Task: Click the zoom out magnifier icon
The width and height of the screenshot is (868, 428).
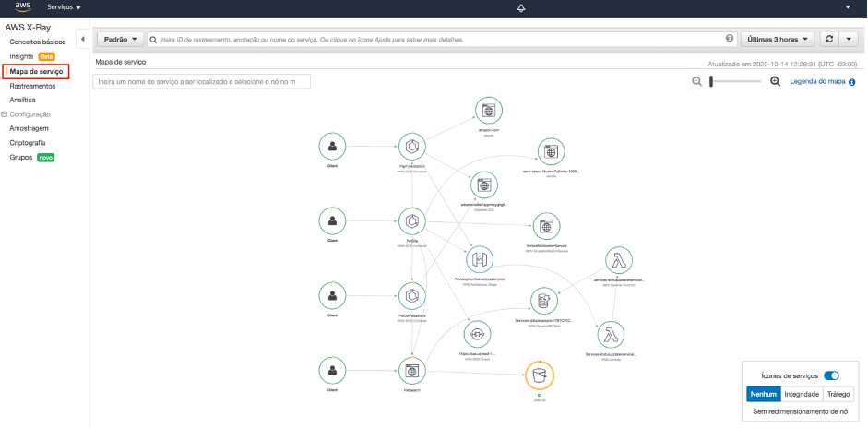Action: (x=697, y=81)
